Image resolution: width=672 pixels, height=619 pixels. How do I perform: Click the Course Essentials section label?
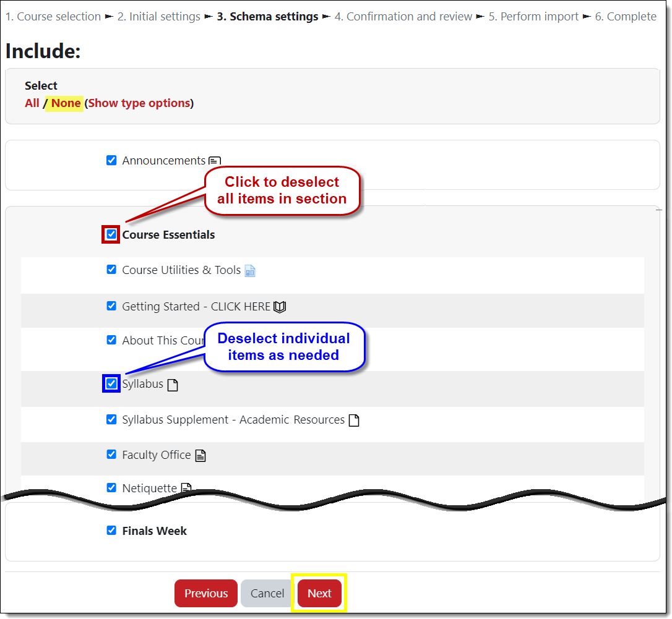point(168,235)
